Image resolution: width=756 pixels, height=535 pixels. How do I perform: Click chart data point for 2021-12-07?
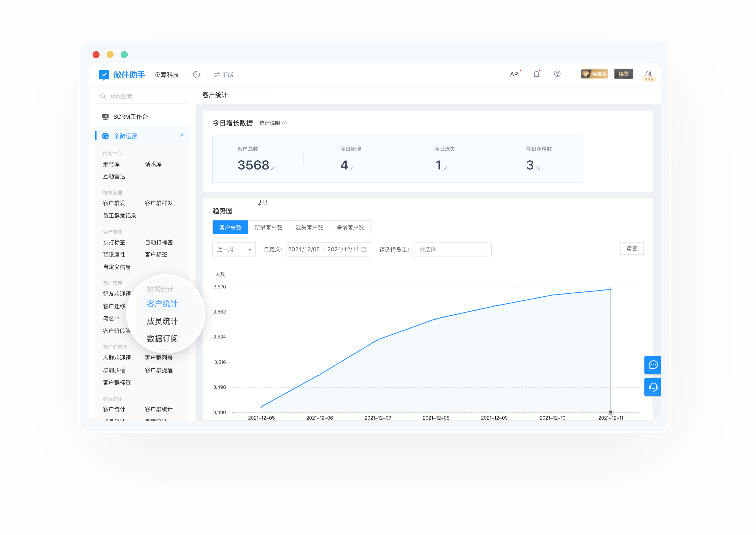coord(378,340)
